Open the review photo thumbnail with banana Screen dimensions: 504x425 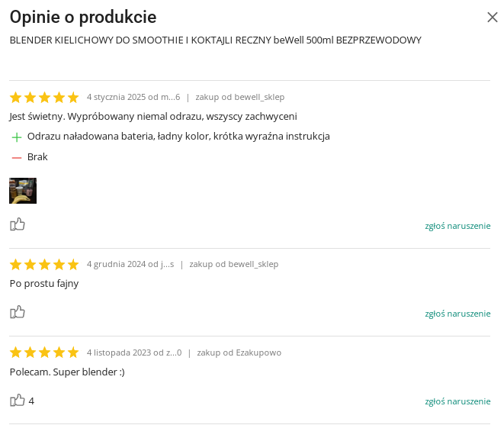click(23, 191)
